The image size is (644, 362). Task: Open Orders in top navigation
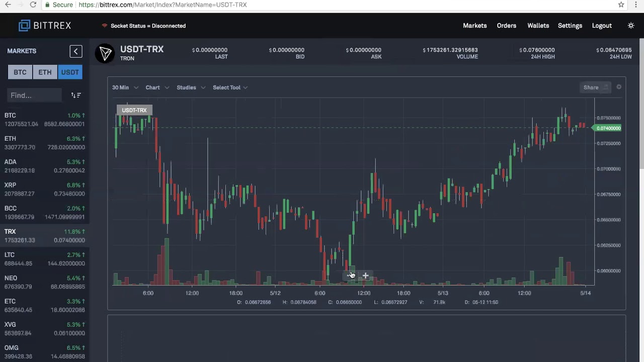point(507,26)
